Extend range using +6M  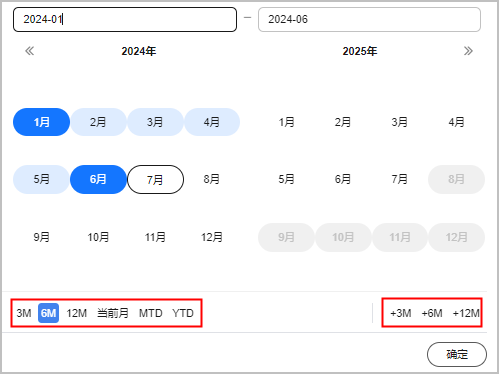pos(432,313)
